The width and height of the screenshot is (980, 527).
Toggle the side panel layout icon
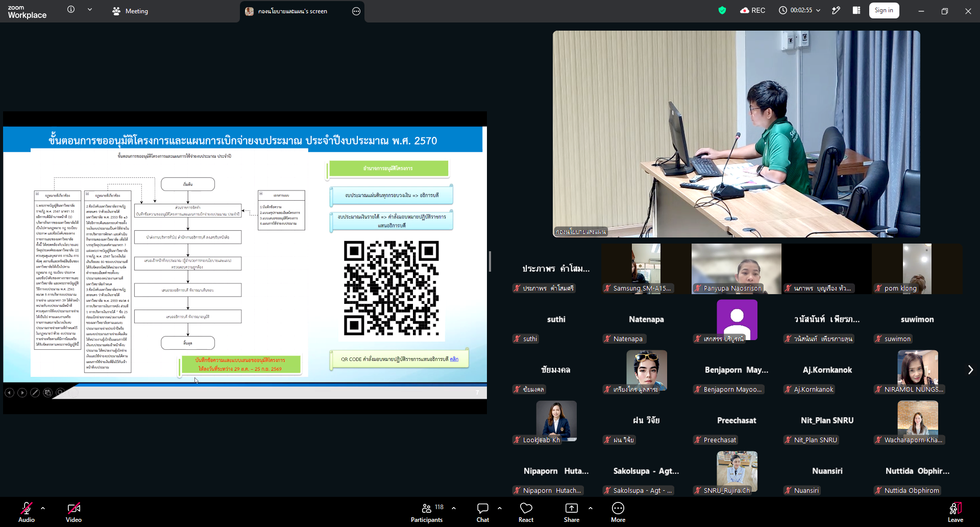[856, 10]
